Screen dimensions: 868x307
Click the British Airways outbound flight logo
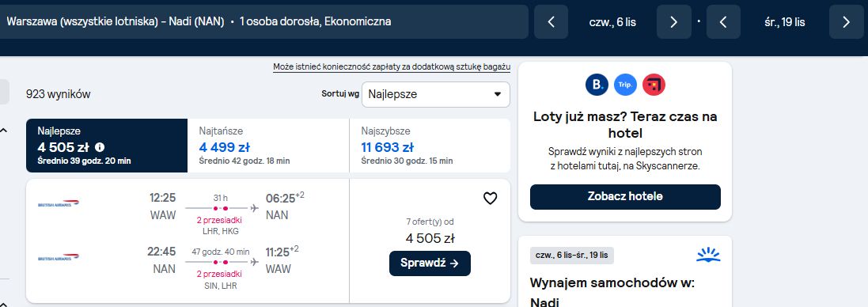(59, 204)
